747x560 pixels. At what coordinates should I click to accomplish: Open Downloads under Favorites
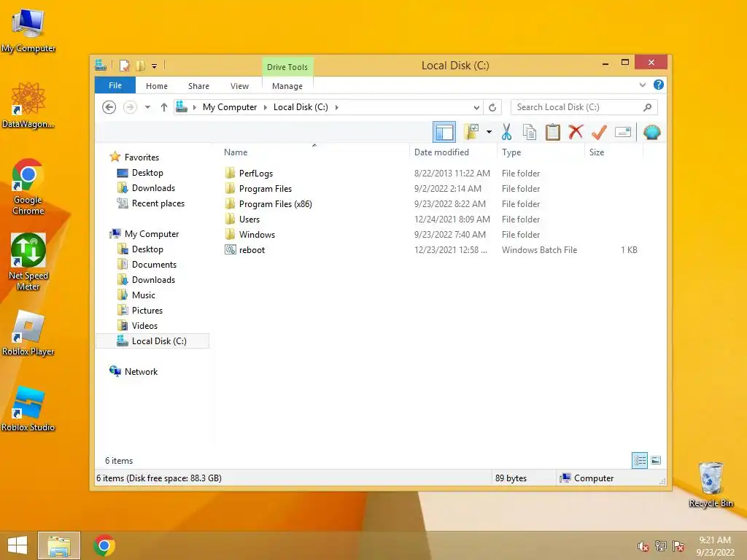(x=153, y=188)
